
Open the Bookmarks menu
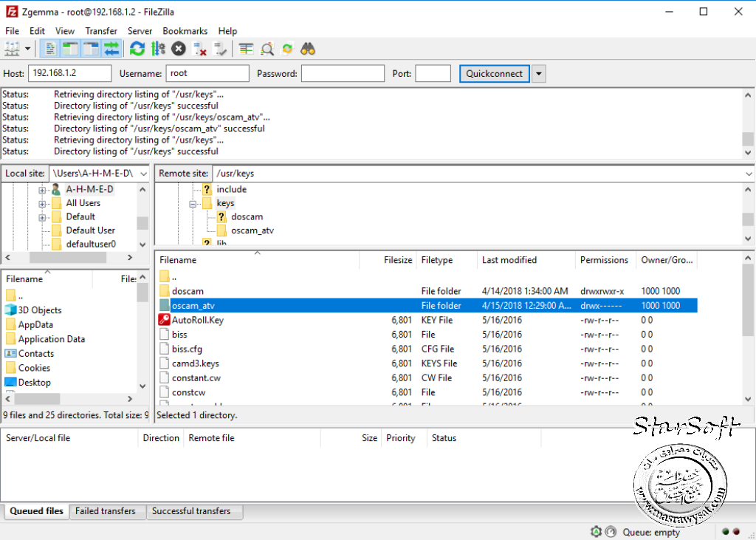185,31
